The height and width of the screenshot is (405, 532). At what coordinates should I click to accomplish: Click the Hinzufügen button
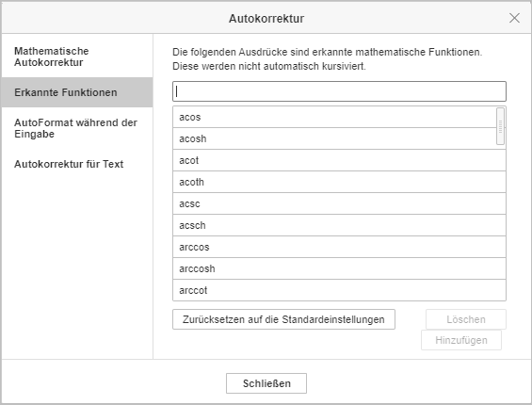461,340
